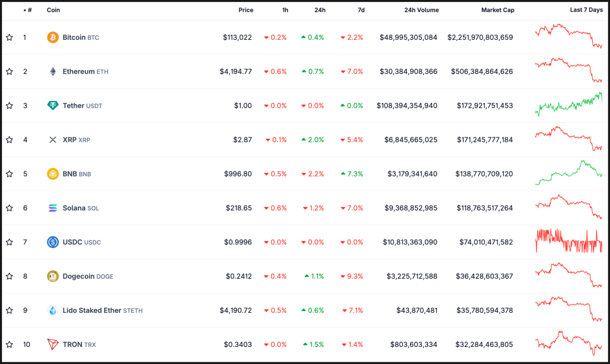Favorite Bitcoin with its star
This screenshot has height=364, width=610.
tap(9, 37)
